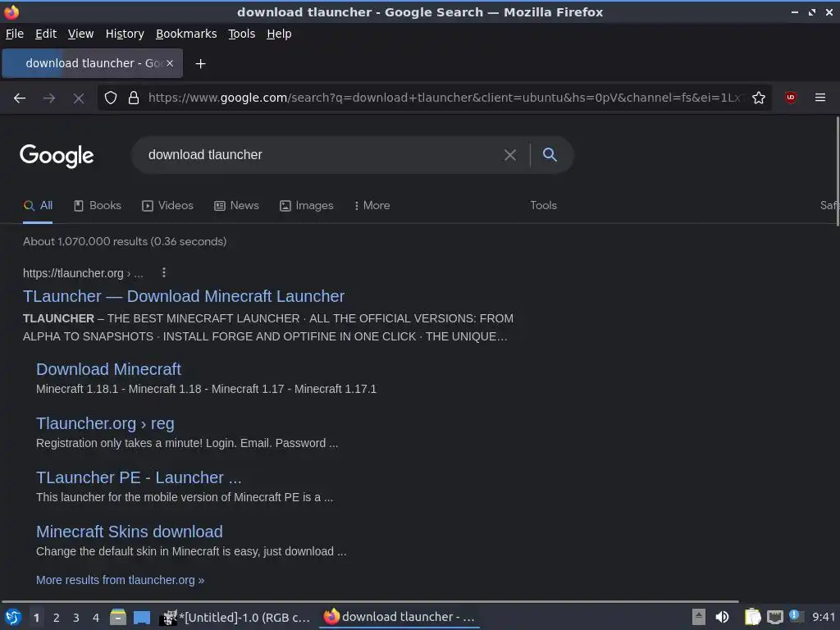840x630 pixels.
Task: Open the update notification tray icon
Action: pyautogui.click(x=796, y=616)
